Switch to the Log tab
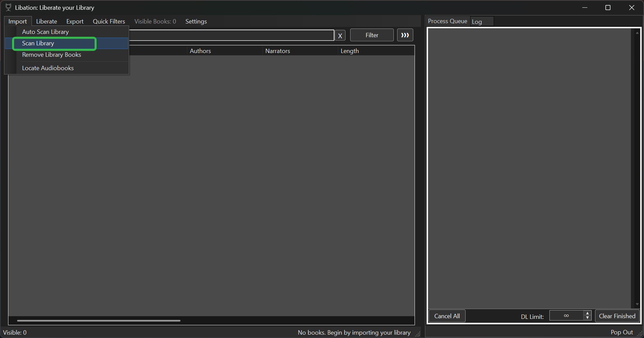The image size is (644, 338). pos(477,22)
